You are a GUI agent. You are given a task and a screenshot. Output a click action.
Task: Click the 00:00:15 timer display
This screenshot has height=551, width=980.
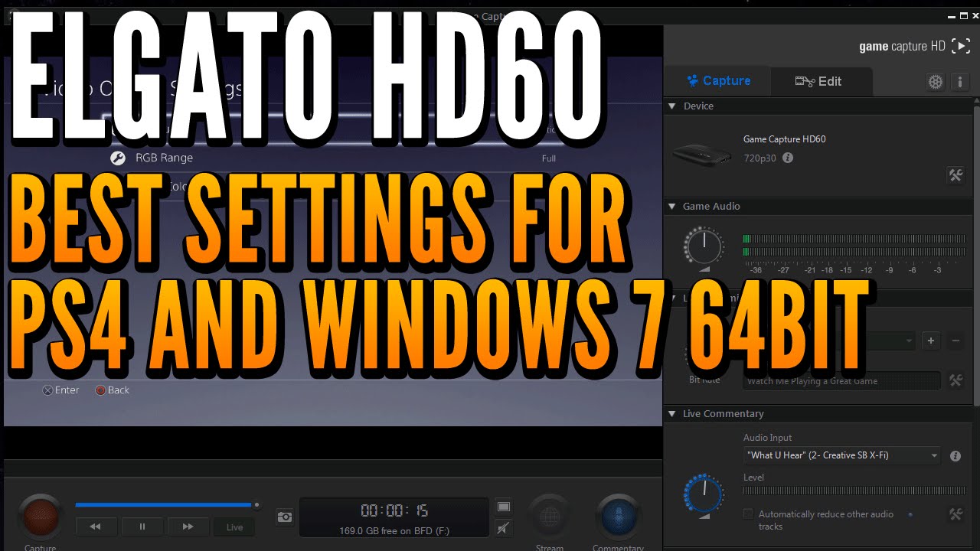394,510
